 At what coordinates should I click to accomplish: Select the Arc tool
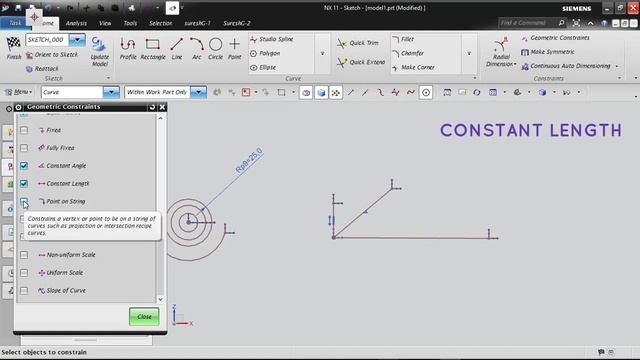(197, 48)
